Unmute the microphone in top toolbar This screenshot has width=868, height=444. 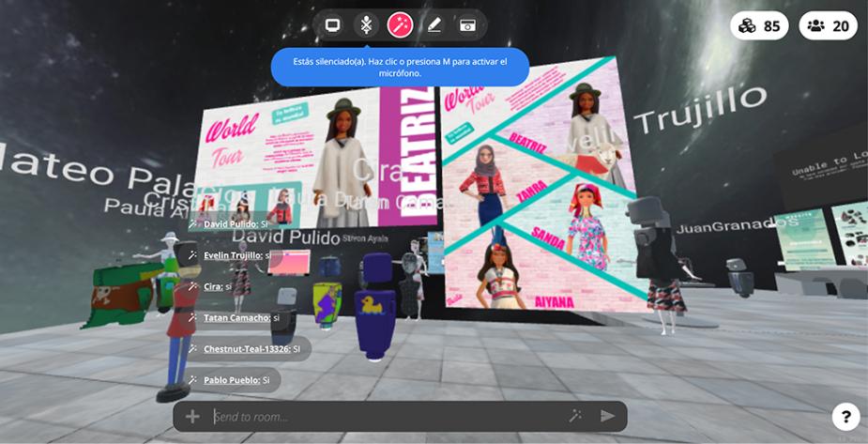pyautogui.click(x=366, y=25)
